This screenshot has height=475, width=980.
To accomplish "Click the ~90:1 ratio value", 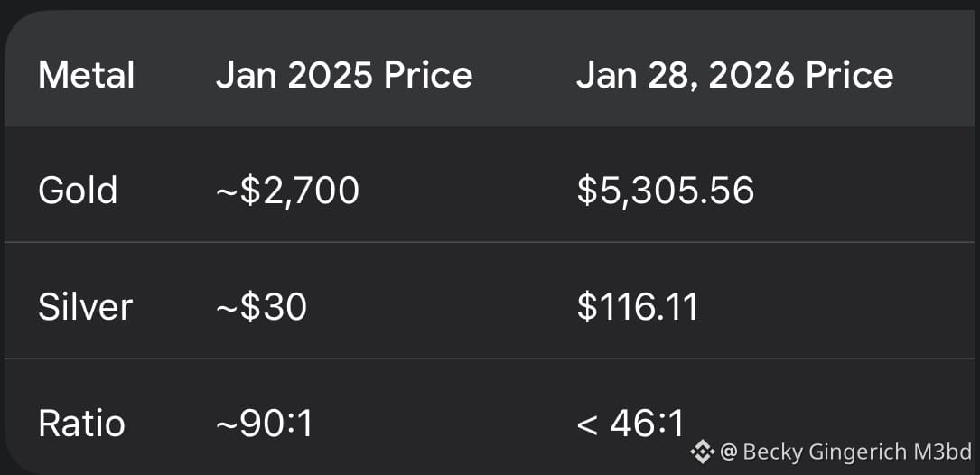I will 264,424.
